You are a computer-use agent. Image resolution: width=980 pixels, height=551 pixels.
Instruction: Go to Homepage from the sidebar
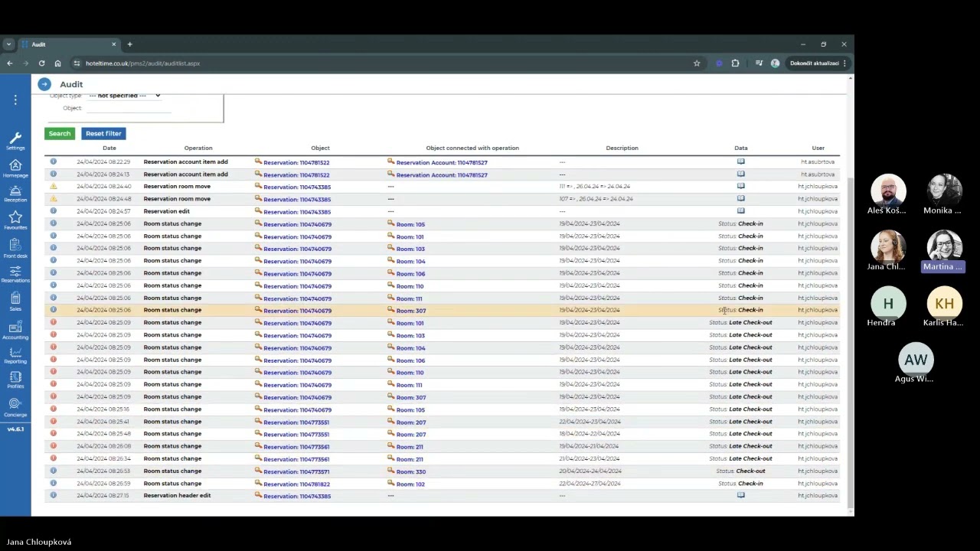point(15,168)
